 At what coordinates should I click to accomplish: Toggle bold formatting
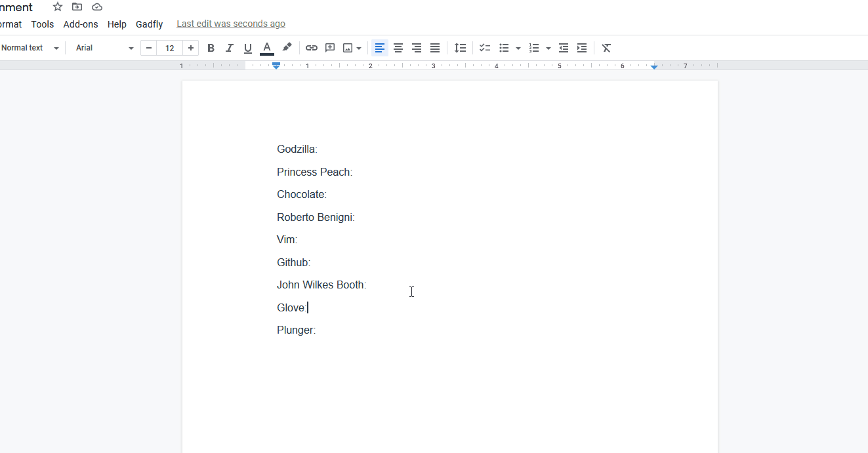pyautogui.click(x=211, y=48)
